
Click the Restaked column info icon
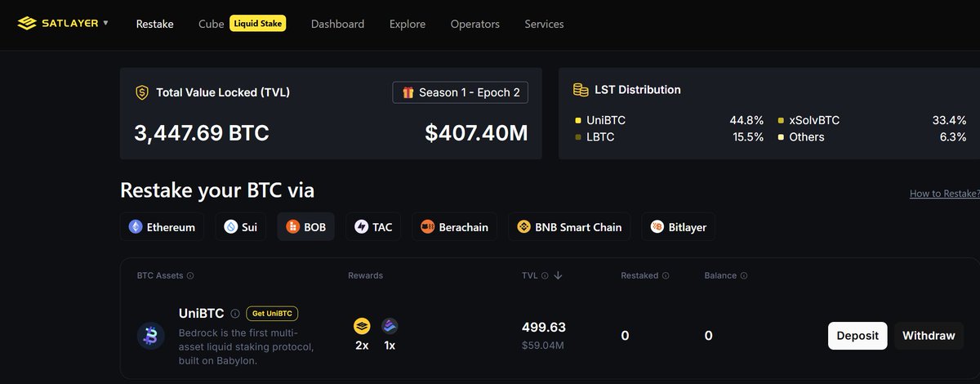click(x=666, y=276)
